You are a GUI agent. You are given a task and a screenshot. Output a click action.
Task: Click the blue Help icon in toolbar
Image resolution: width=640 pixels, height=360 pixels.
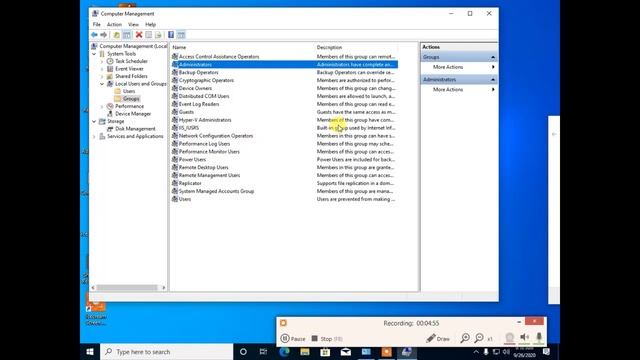[x=171, y=35]
